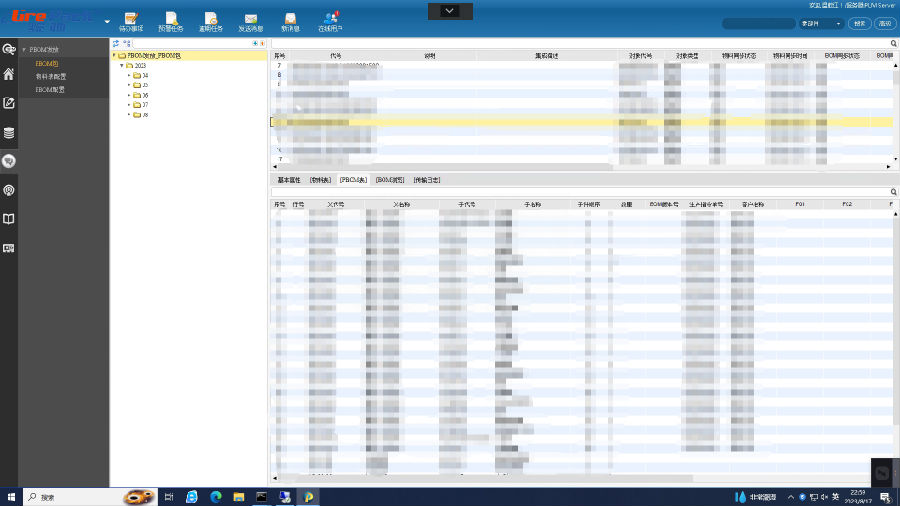Open the search type dropdown in header
This screenshot has height=506, width=900.
[x=821, y=23]
